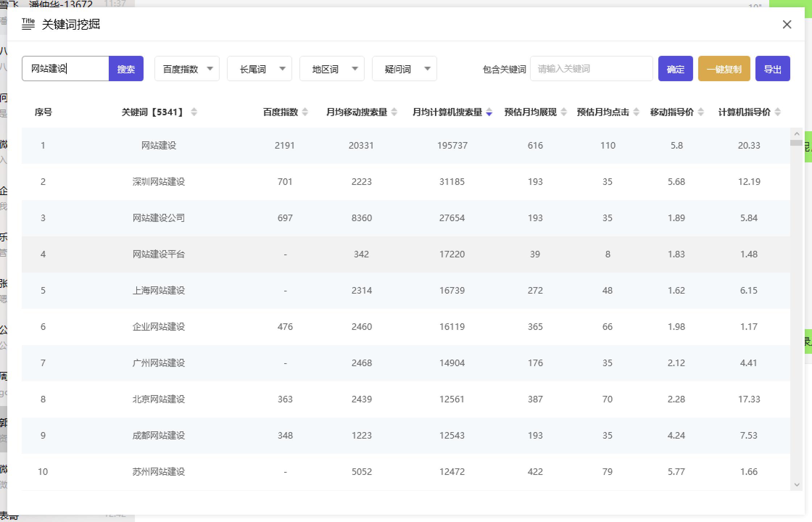Select keyword 网站建设公司
Image resolution: width=812 pixels, height=522 pixels.
[x=159, y=218]
